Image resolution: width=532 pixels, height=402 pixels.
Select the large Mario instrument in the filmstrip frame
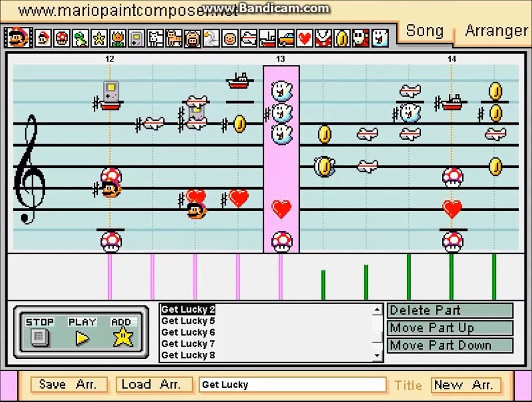click(x=18, y=37)
